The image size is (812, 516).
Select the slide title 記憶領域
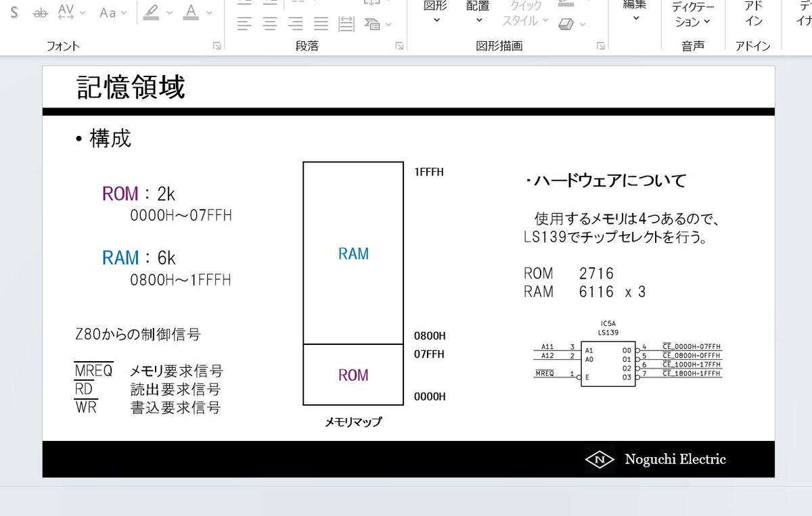pyautogui.click(x=131, y=87)
